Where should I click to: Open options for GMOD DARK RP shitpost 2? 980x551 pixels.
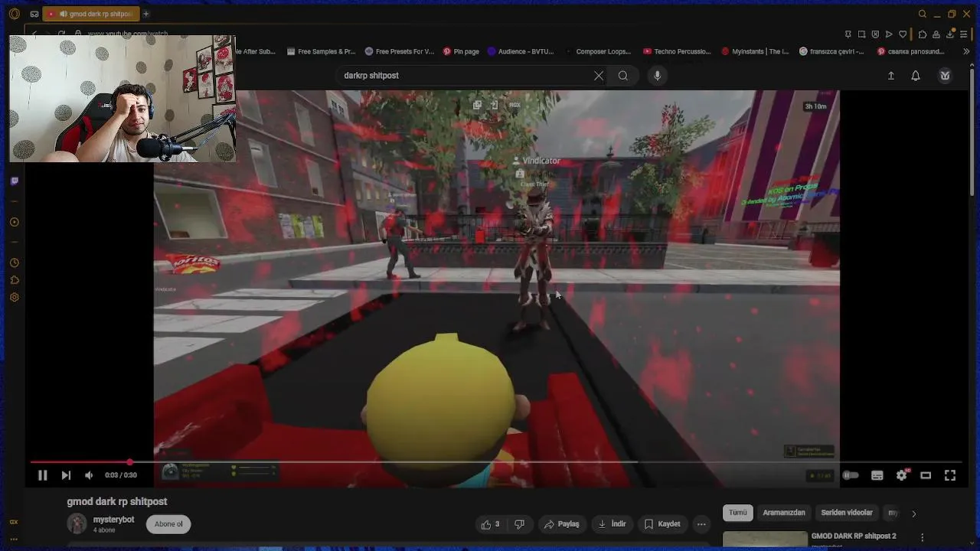(922, 537)
